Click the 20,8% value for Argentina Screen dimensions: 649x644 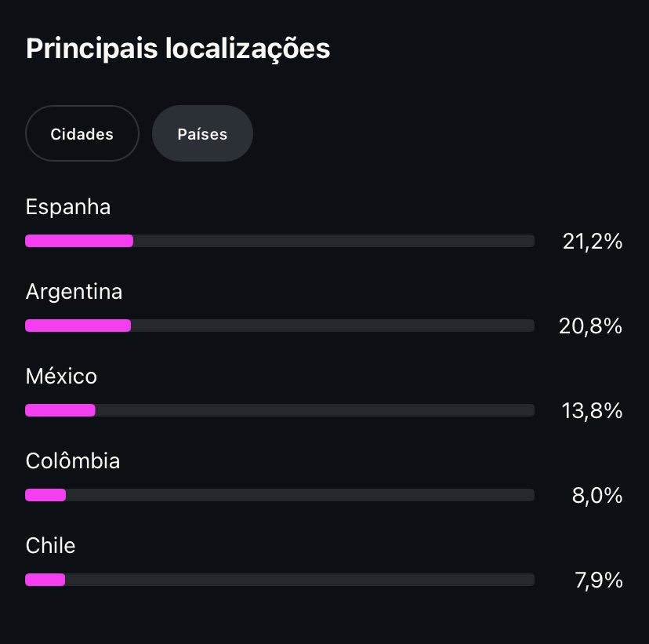(590, 326)
